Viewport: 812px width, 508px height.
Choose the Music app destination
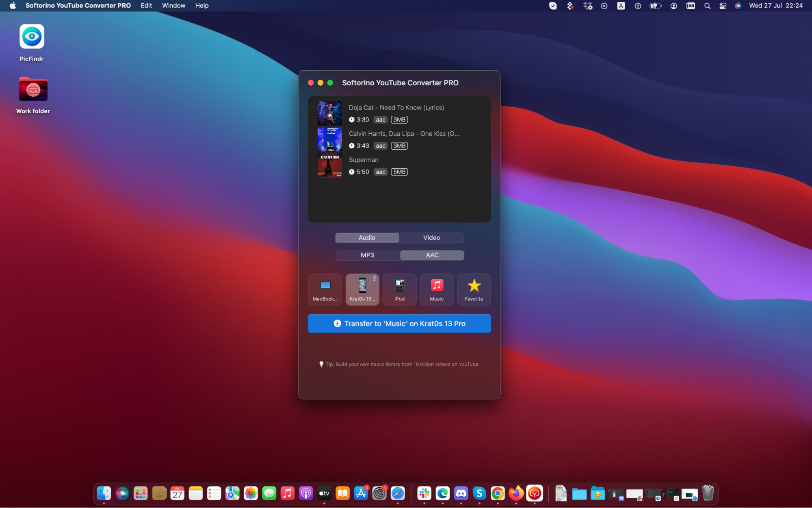click(x=437, y=289)
